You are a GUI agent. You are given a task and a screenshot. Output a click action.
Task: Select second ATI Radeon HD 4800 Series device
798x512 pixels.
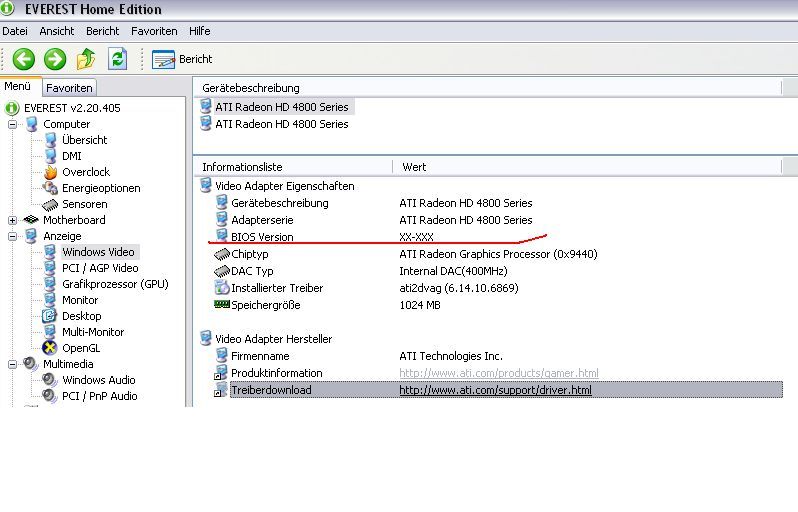281,124
